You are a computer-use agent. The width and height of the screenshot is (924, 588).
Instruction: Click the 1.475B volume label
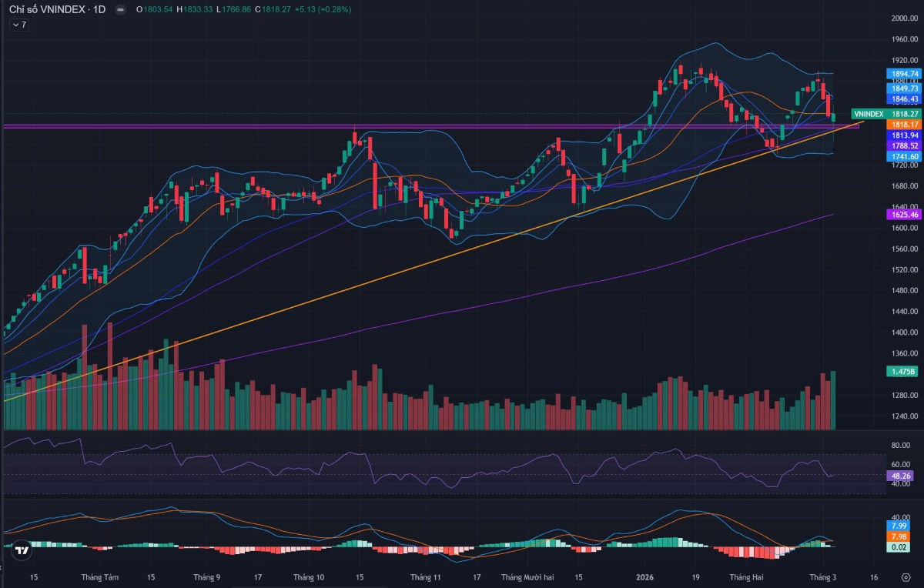(x=902, y=372)
